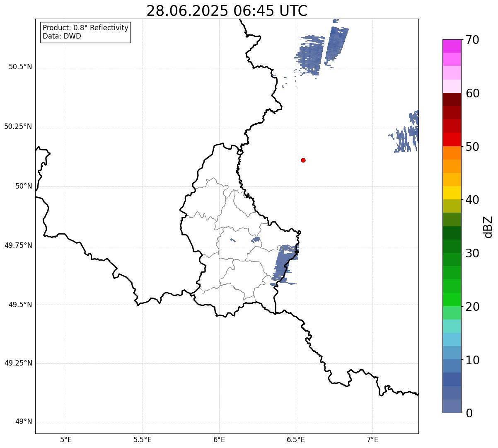Pick the bright green swatch just above 20 dBZ
Viewport: 498px width, 448px height.
tap(452, 300)
